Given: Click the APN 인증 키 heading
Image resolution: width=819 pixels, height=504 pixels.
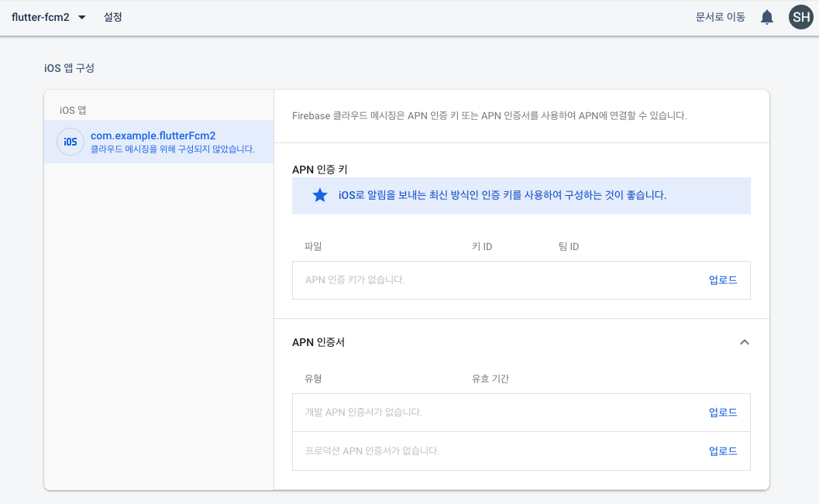Looking at the screenshot, I should (x=320, y=170).
